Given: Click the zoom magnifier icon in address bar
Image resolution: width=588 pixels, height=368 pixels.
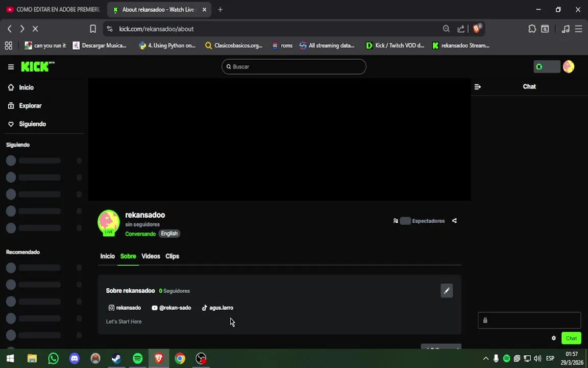Looking at the screenshot, I should [x=446, y=29].
